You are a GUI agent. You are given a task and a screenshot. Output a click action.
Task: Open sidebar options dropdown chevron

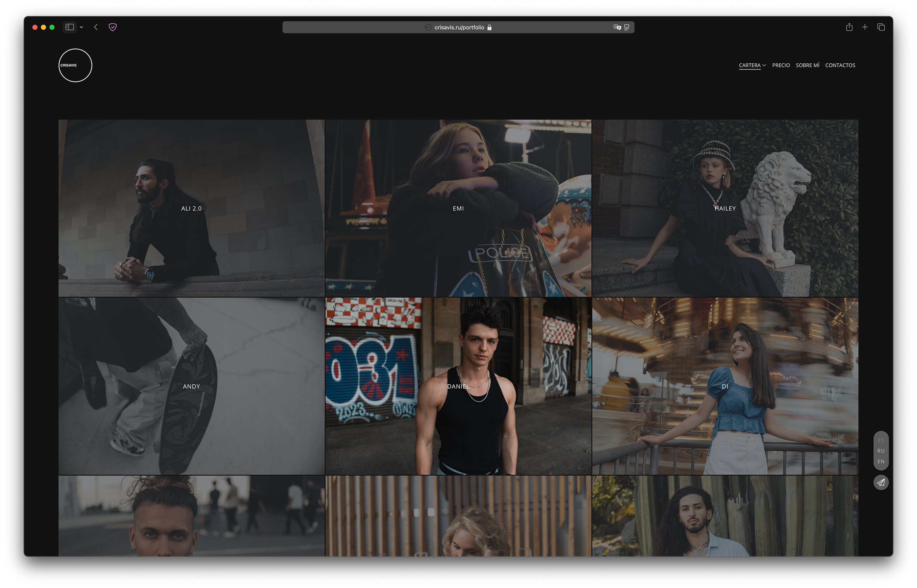pyautogui.click(x=81, y=27)
